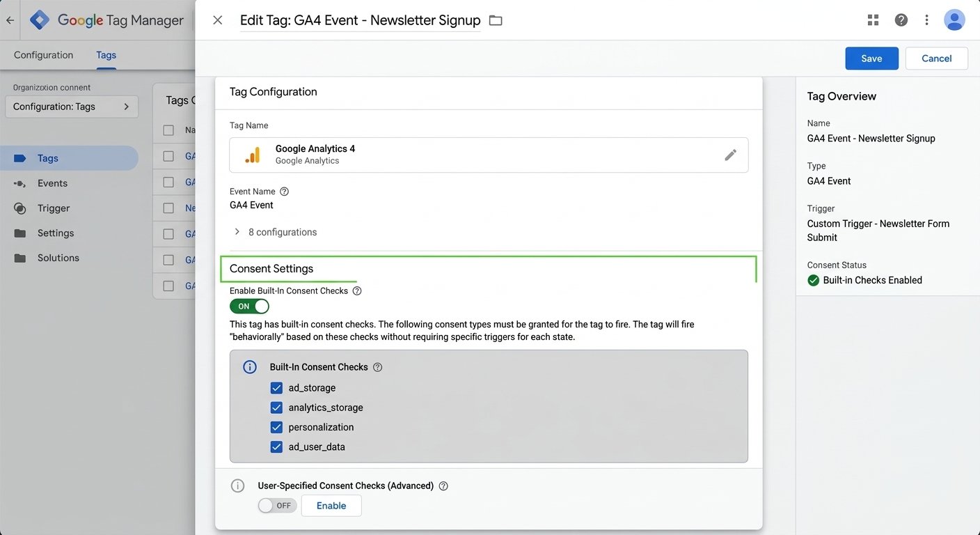Open the three-dot more options menu
This screenshot has width=980, height=535.
926,20
